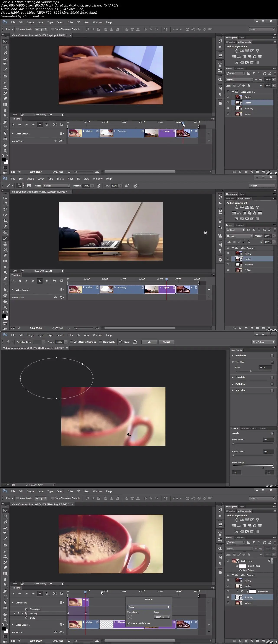Select the Smart Filters white mask thumbnail

242,566
